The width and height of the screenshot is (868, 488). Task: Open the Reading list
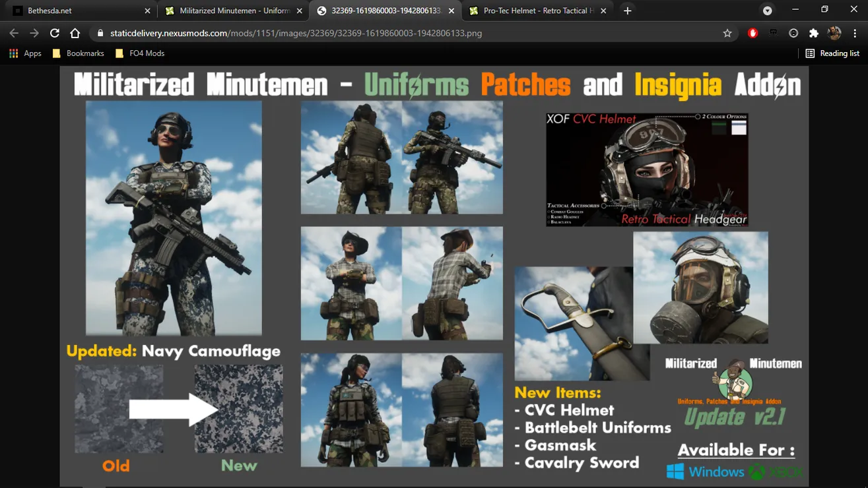pyautogui.click(x=832, y=53)
